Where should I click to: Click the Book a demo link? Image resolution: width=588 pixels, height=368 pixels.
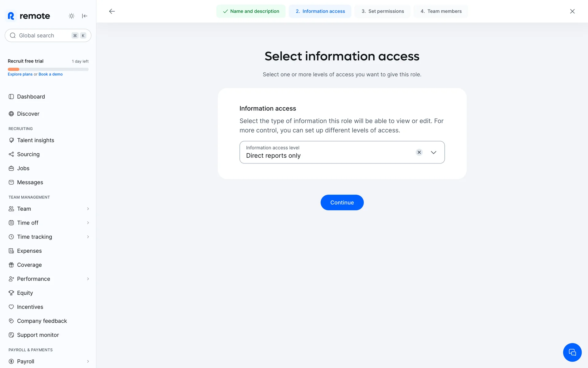pos(51,74)
